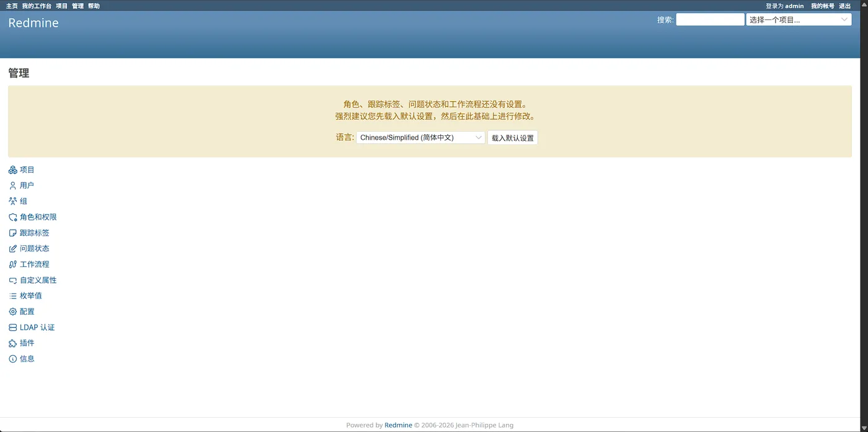This screenshot has height=432, width=868.
Task: Open the 组 admin link
Action: pyautogui.click(x=24, y=201)
